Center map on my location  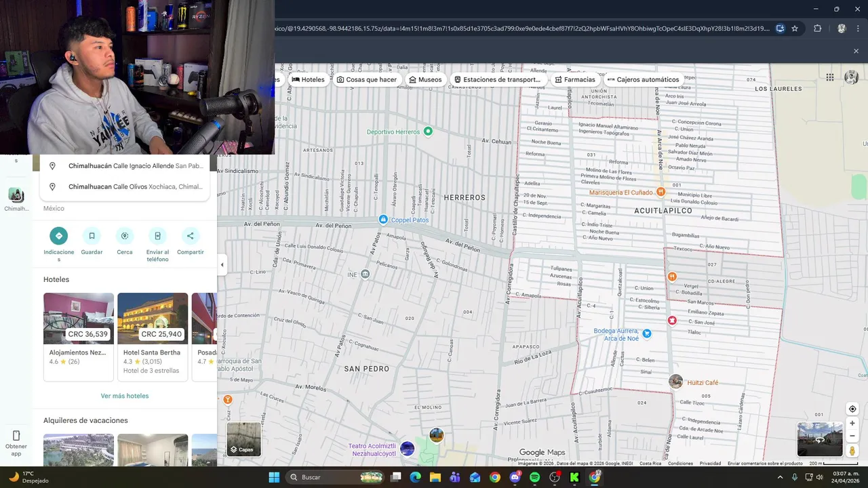pos(852,409)
